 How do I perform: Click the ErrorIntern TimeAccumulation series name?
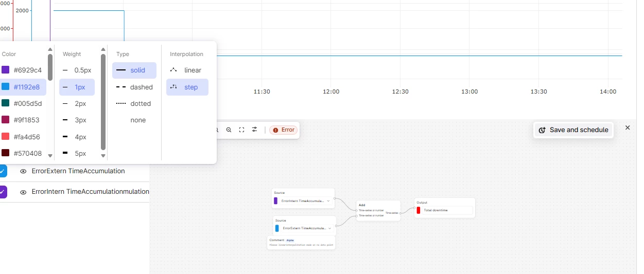click(x=90, y=192)
